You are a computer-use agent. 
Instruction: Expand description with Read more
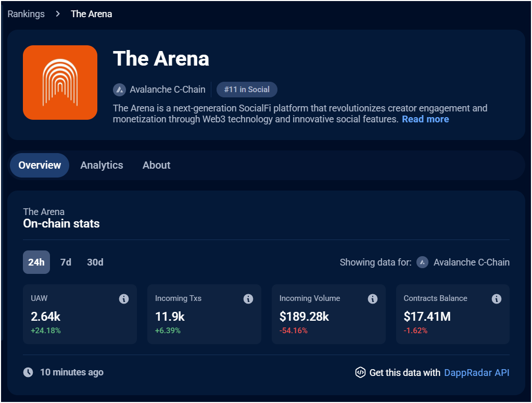click(425, 119)
